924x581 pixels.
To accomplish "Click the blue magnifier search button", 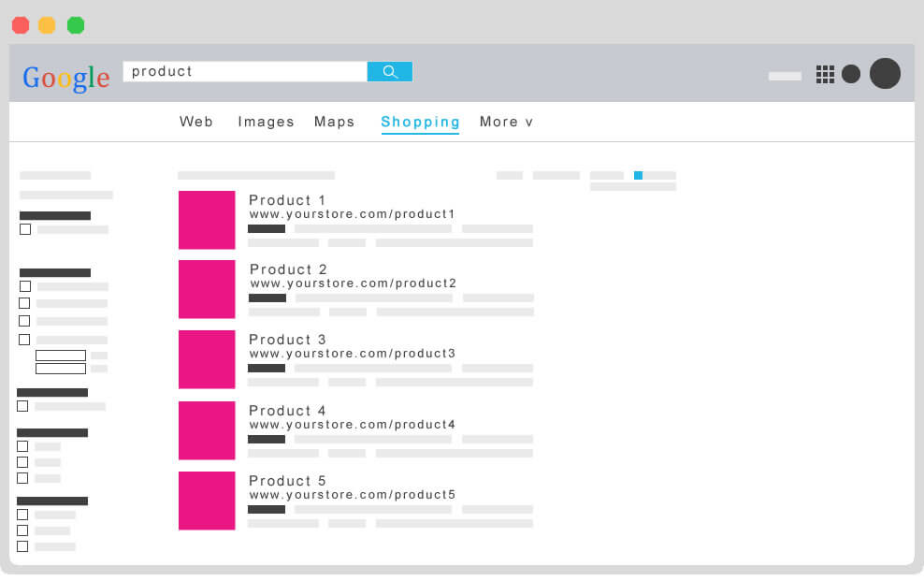I will point(389,72).
